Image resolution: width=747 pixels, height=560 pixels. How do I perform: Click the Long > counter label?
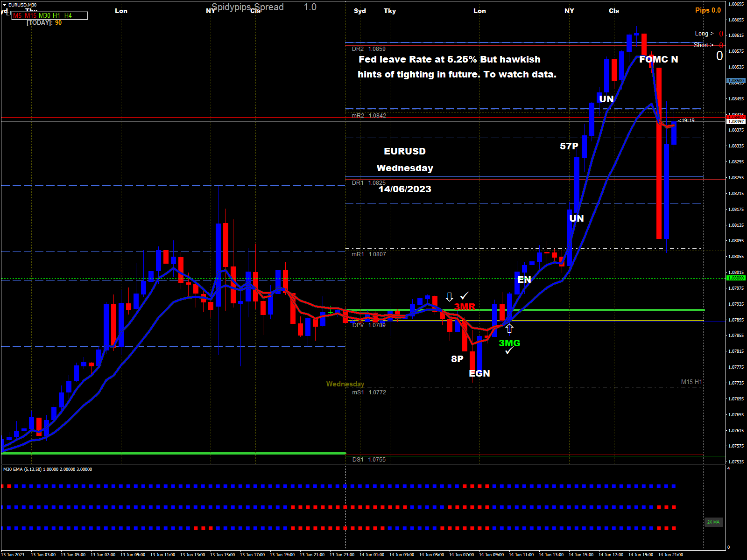tap(704, 34)
